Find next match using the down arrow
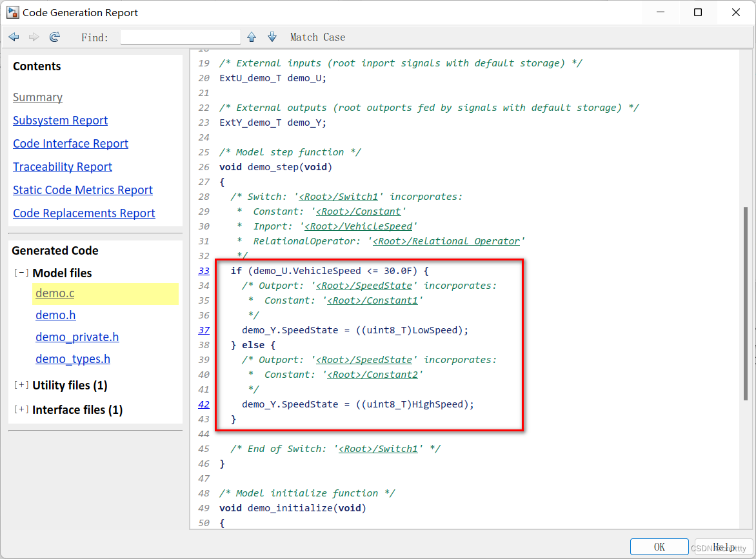Image resolution: width=756 pixels, height=559 pixels. (x=272, y=37)
